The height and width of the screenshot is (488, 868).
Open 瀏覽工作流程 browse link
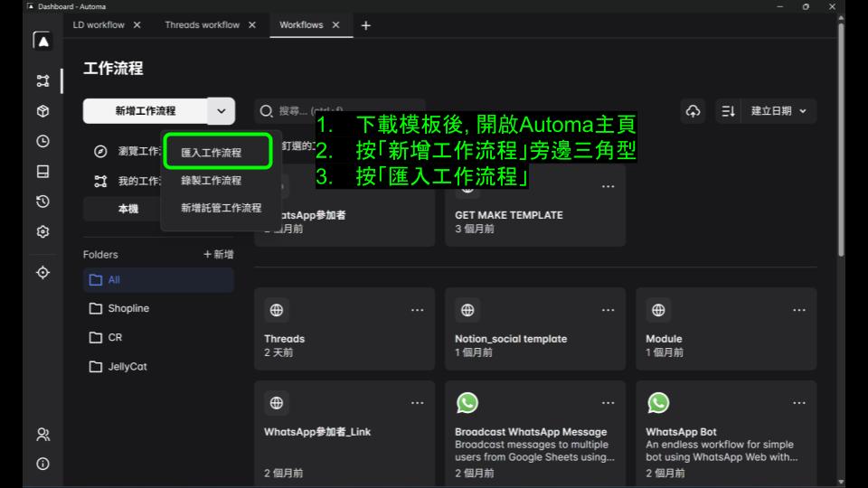point(127,151)
